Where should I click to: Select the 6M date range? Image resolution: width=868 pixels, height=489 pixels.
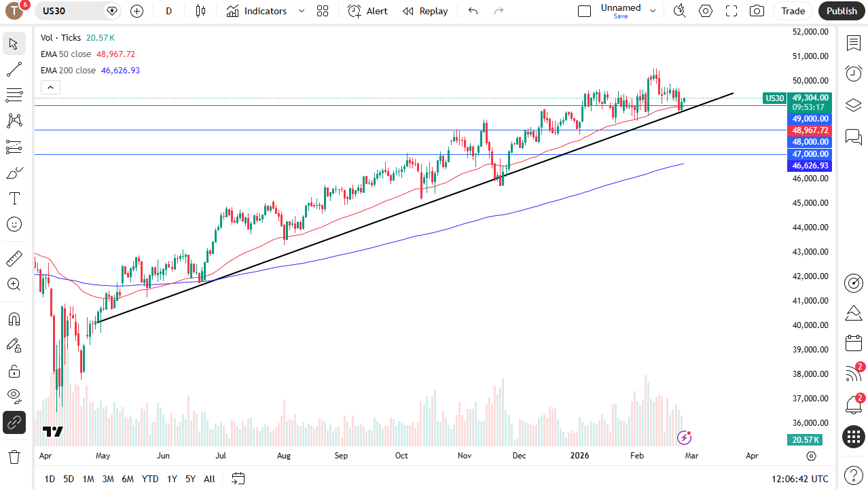(x=128, y=479)
